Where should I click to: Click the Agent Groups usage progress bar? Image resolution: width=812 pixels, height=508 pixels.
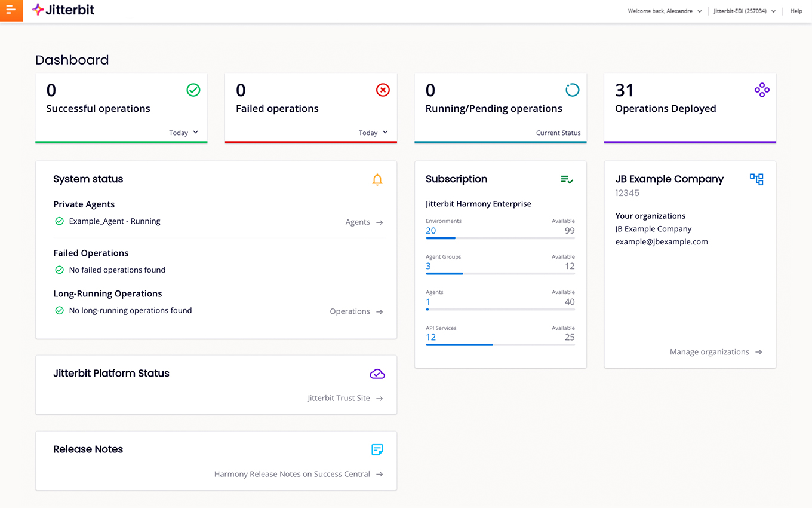tap(500, 274)
